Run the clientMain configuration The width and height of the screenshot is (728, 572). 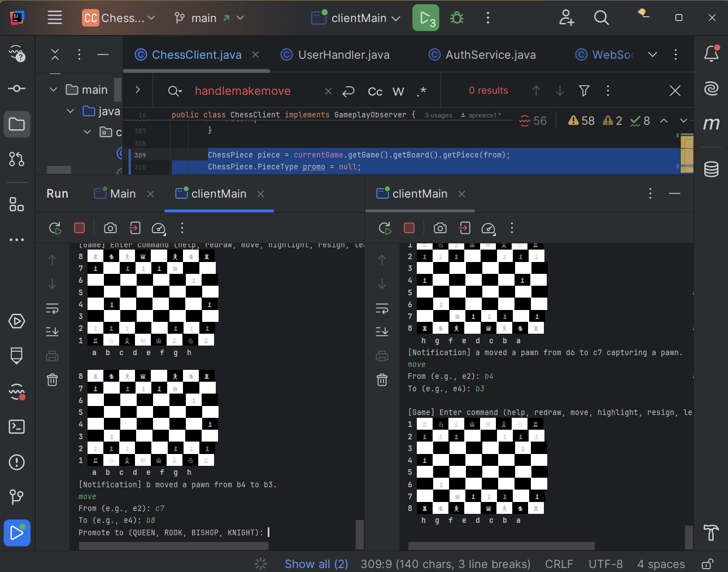pos(425,18)
